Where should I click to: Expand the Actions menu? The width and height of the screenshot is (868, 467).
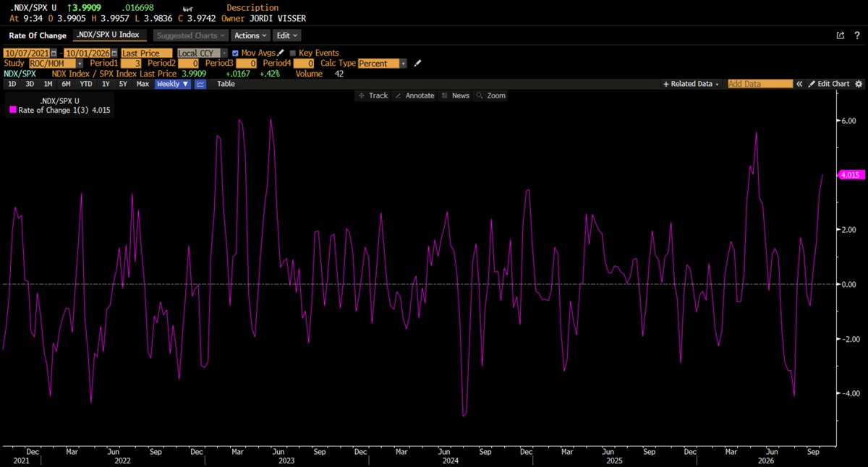tap(251, 35)
